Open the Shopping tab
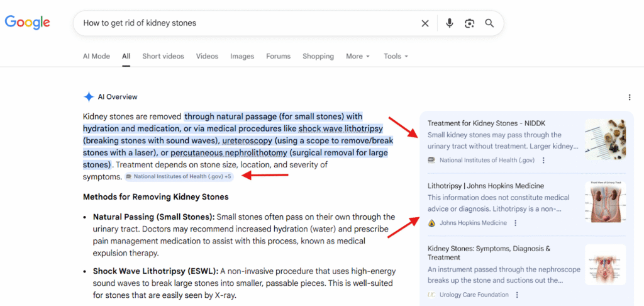 tap(318, 56)
